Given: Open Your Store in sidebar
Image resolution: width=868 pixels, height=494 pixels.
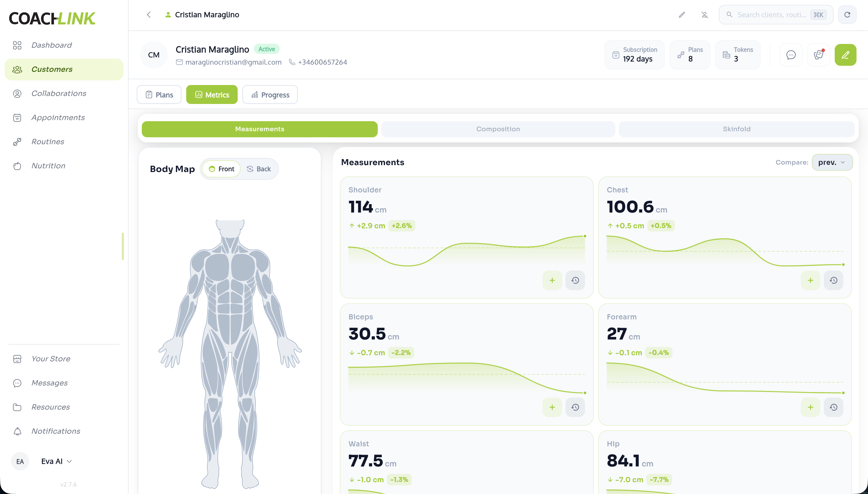Looking at the screenshot, I should pyautogui.click(x=64, y=359).
